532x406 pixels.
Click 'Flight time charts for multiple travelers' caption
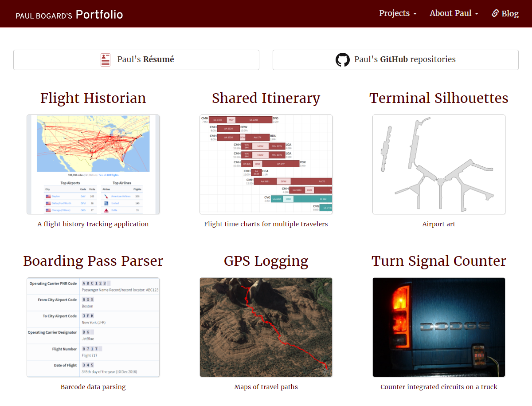[x=266, y=224]
